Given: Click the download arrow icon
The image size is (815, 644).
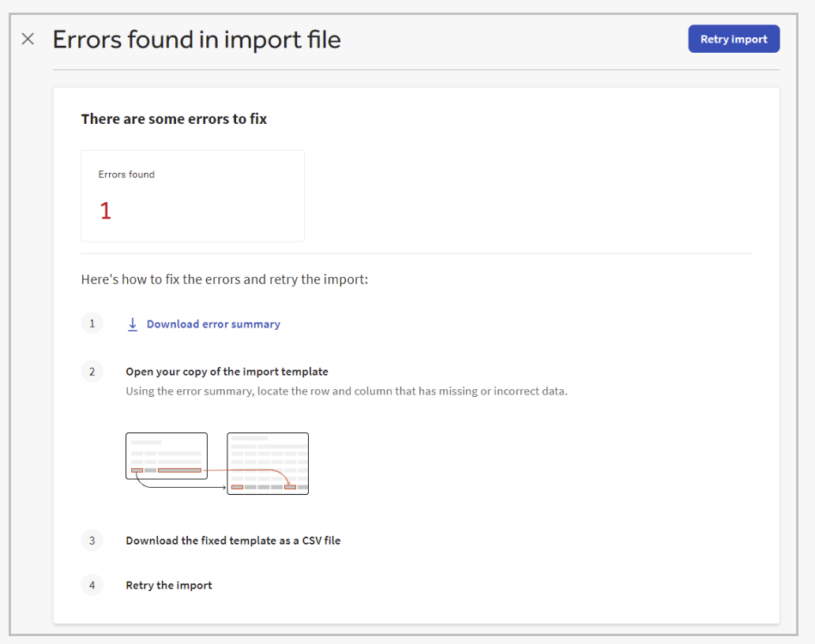Looking at the screenshot, I should pos(133,324).
